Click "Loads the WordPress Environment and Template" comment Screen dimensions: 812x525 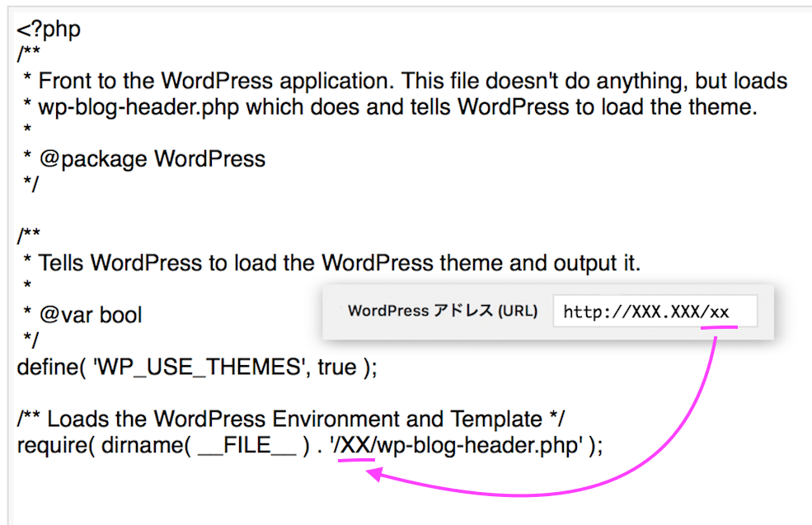pyautogui.click(x=291, y=419)
